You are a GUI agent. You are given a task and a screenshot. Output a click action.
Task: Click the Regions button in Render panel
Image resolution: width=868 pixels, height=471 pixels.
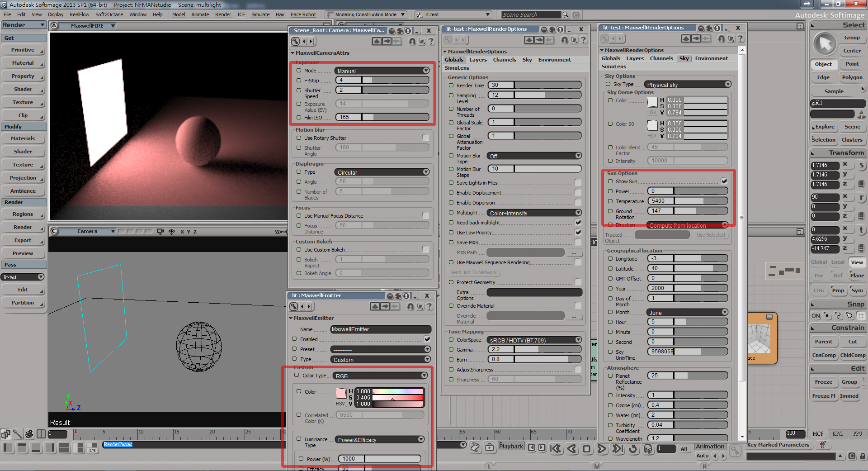[23, 214]
